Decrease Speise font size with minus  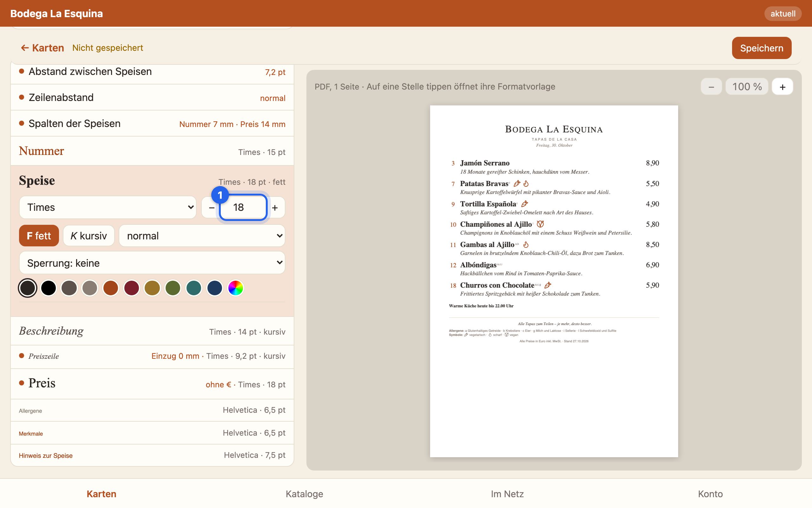coord(211,207)
